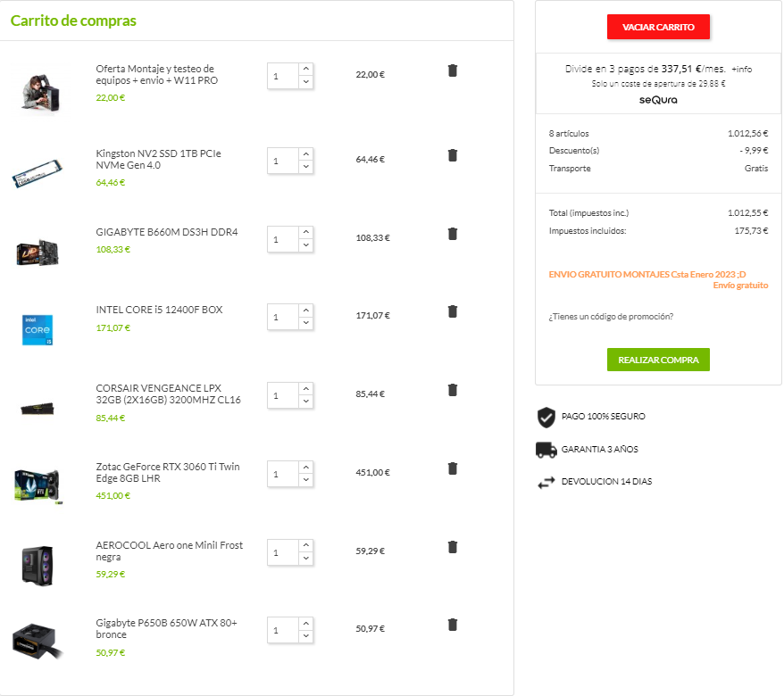Open GIGABYTE B660M DS3H DDR4 product link
The width and height of the screenshot is (784, 696).
point(167,232)
